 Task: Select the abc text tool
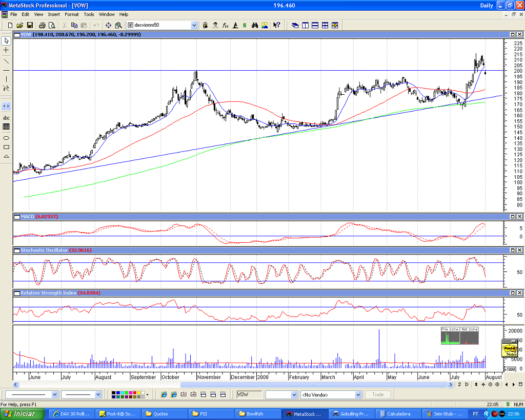click(x=6, y=118)
